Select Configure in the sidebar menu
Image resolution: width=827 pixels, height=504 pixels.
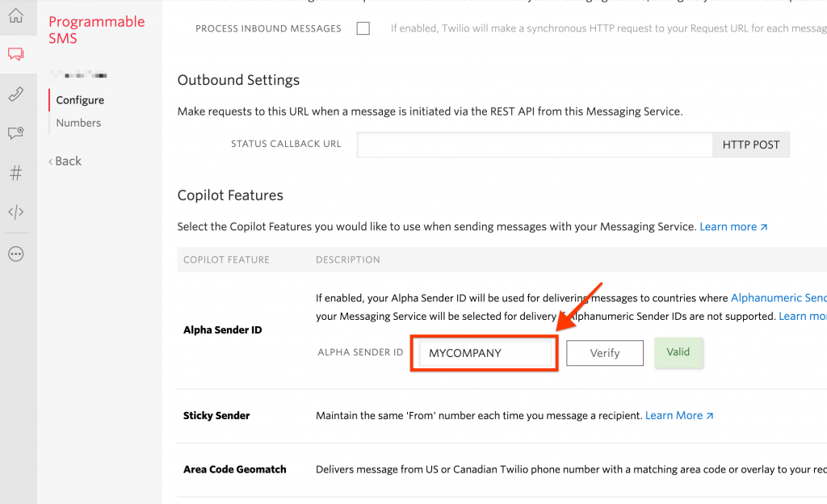[80, 100]
